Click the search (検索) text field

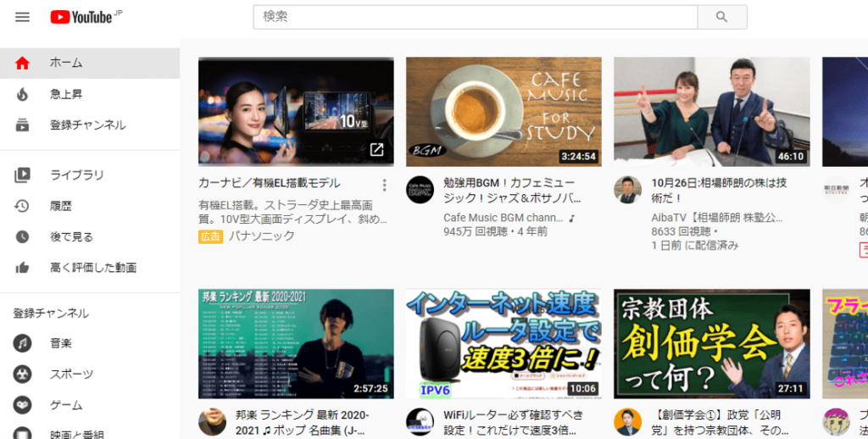click(x=475, y=17)
